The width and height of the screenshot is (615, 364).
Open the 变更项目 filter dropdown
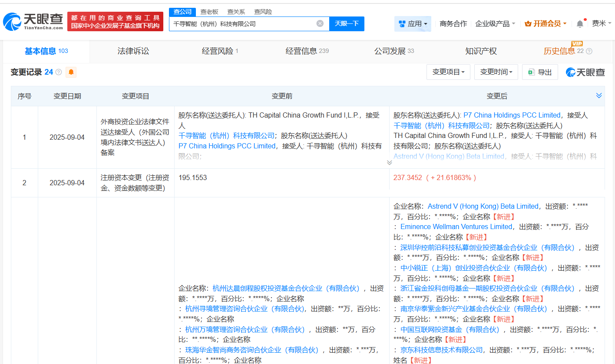pos(448,72)
